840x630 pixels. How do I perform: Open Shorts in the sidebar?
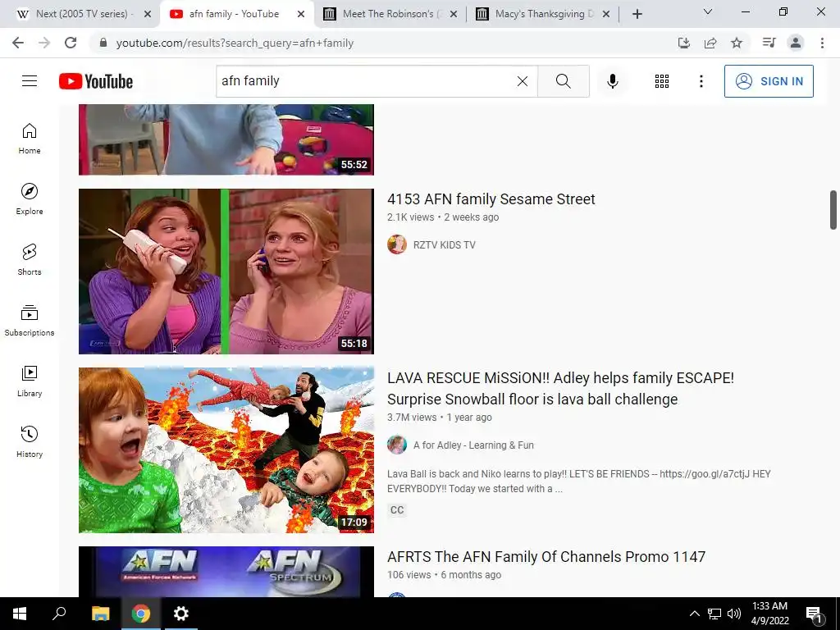pyautogui.click(x=30, y=260)
